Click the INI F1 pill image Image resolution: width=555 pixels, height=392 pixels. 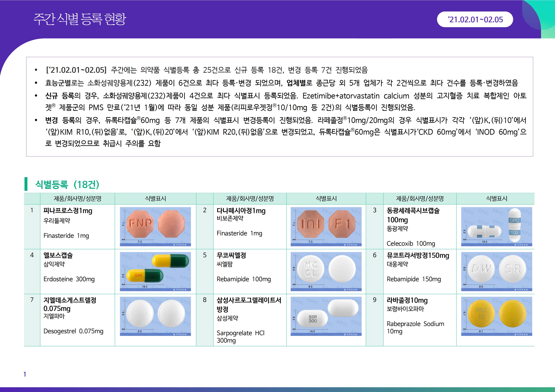[326, 227]
